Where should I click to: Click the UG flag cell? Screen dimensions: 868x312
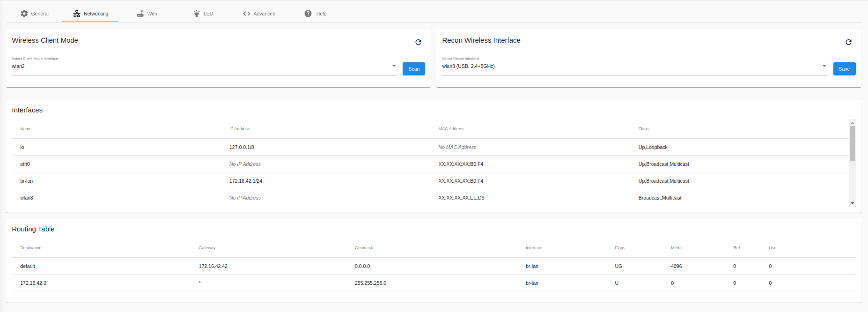tap(618, 266)
